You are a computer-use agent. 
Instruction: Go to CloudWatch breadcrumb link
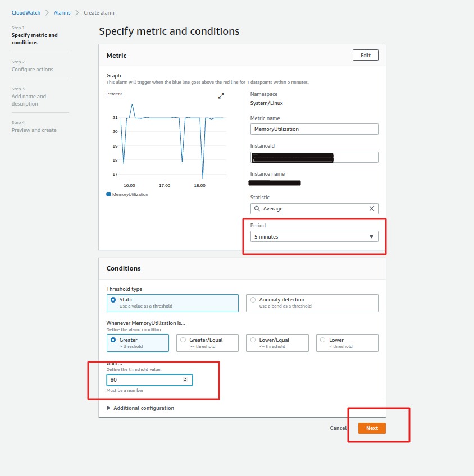coord(26,12)
